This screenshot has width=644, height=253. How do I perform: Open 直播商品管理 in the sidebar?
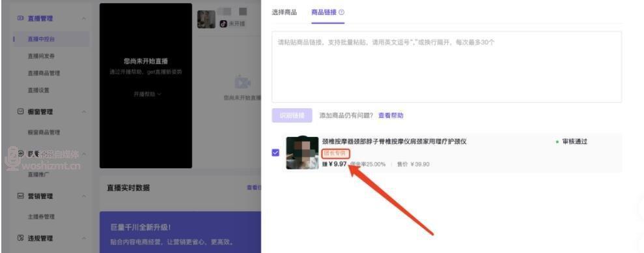[44, 73]
